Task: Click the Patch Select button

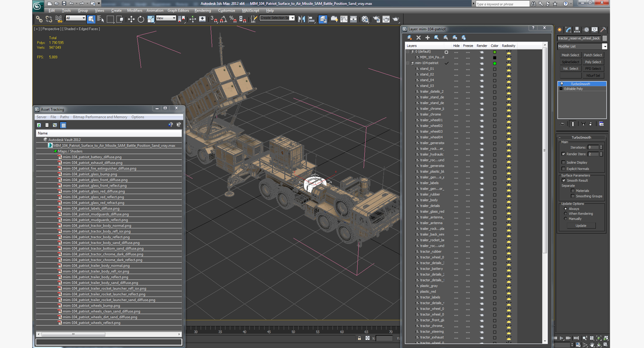Action: click(x=593, y=55)
